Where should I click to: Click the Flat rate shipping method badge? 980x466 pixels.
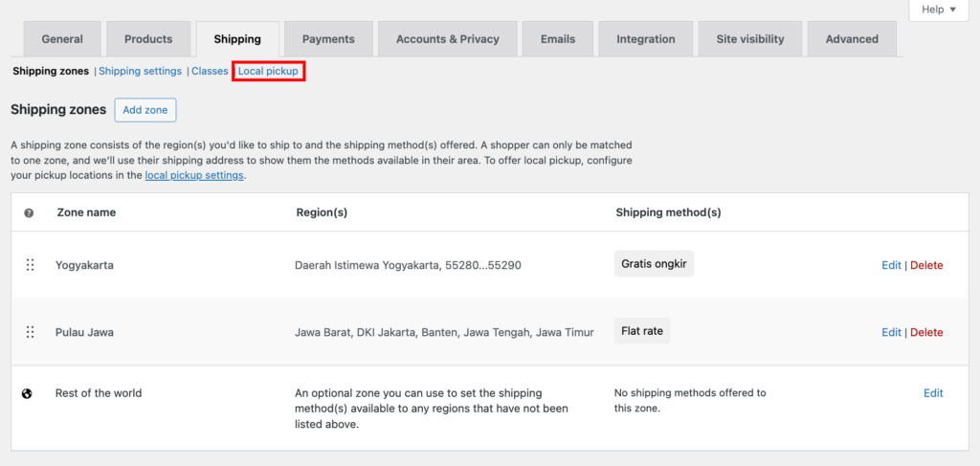point(642,331)
